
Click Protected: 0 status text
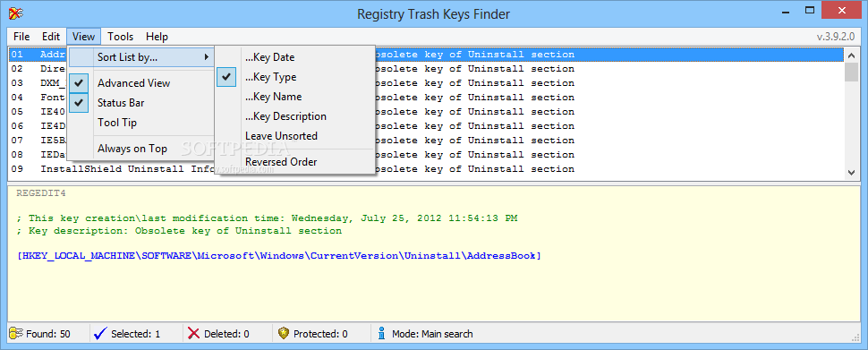[320, 334]
